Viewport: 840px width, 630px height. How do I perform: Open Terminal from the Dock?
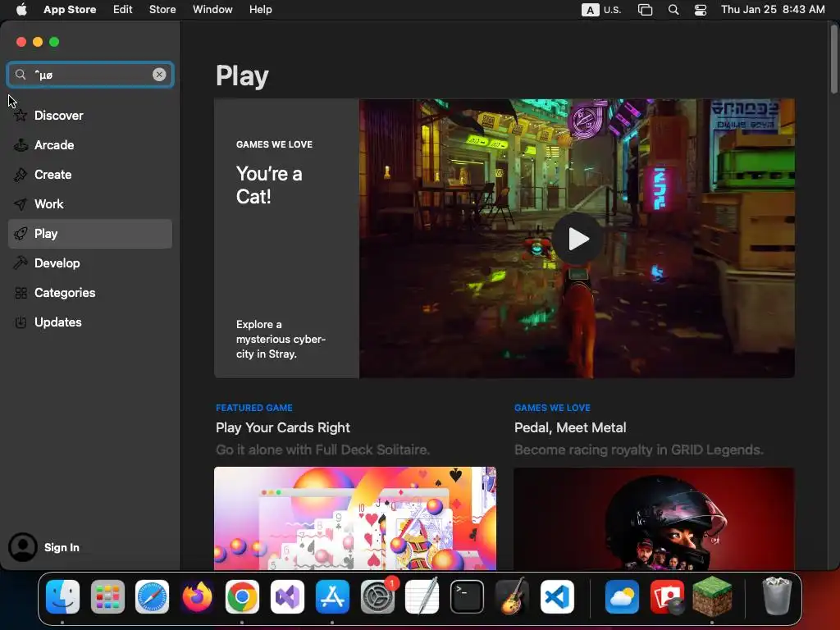467,597
